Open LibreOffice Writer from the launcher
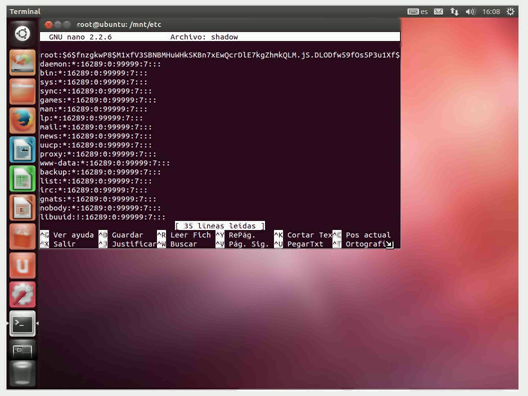528x396 pixels. 22,150
